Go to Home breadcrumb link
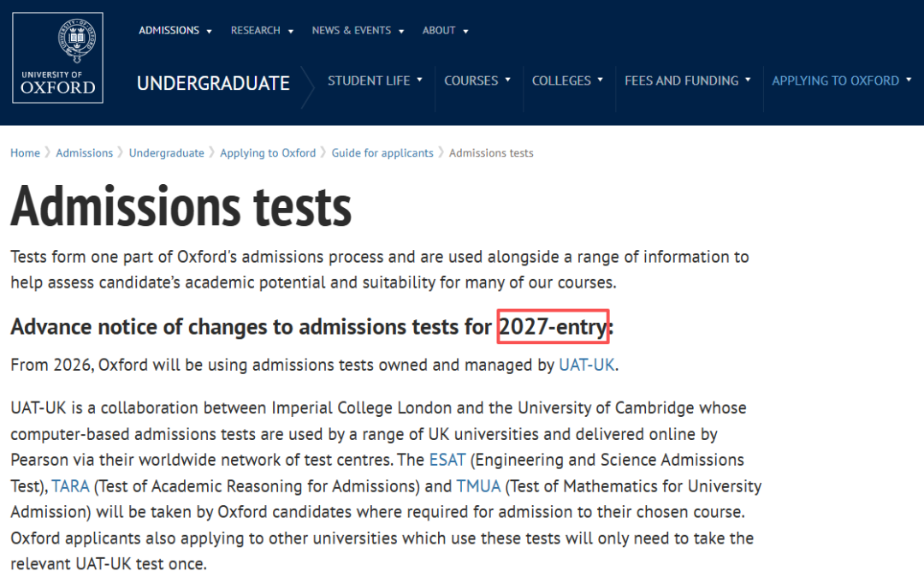The height and width of the screenshot is (577, 924). pos(25,153)
